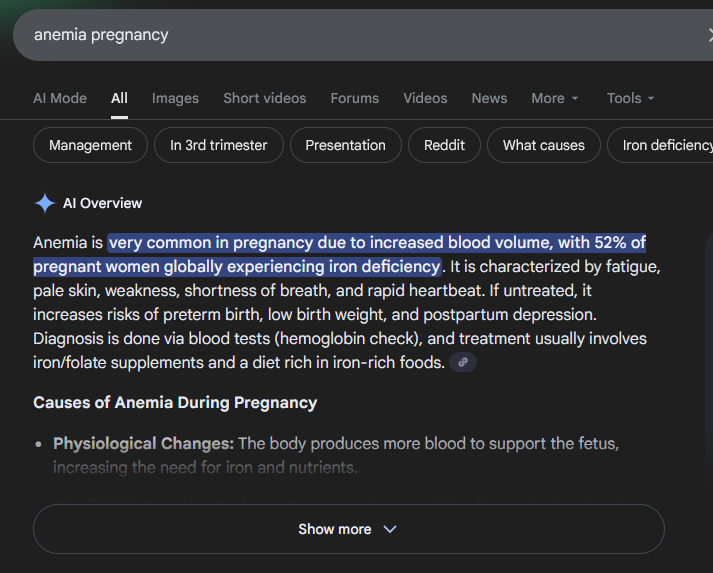Expand the More dropdown
Image resolution: width=713 pixels, height=573 pixels.
tap(555, 98)
